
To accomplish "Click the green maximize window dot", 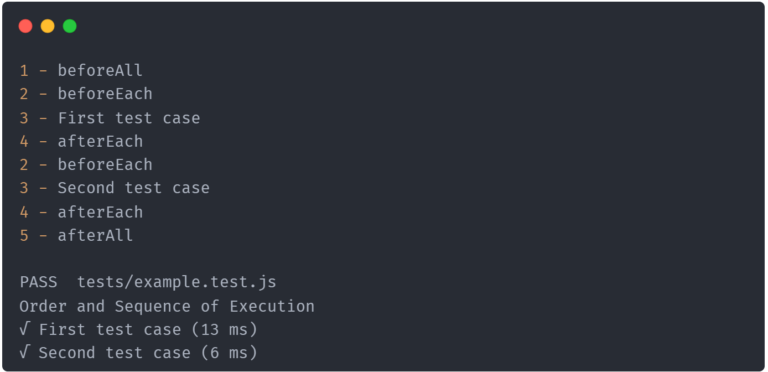I will tap(70, 26).
